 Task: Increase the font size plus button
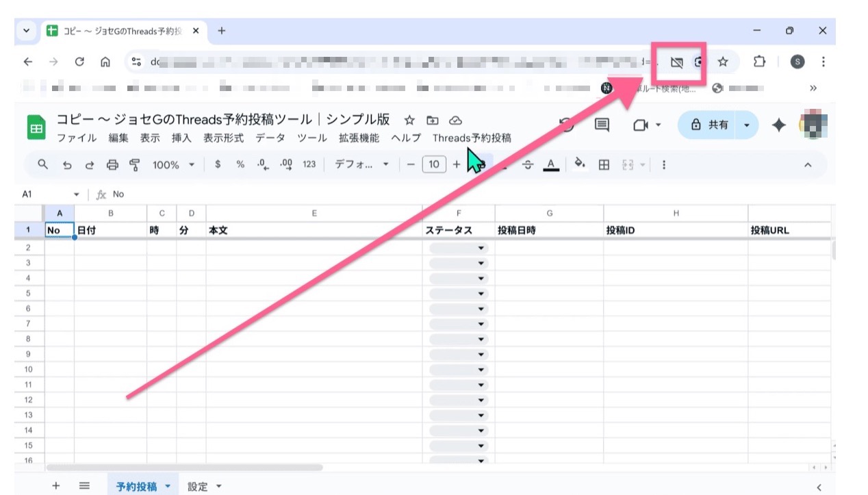(457, 164)
